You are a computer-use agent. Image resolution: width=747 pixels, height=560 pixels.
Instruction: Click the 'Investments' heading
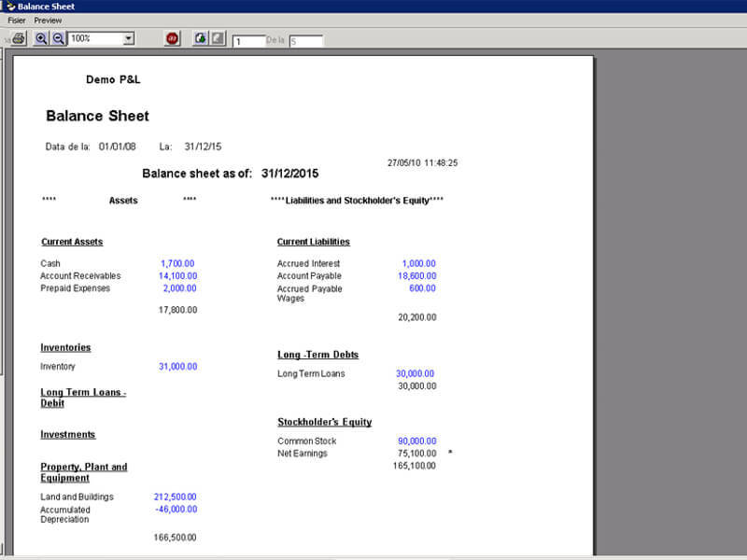pyautogui.click(x=67, y=435)
